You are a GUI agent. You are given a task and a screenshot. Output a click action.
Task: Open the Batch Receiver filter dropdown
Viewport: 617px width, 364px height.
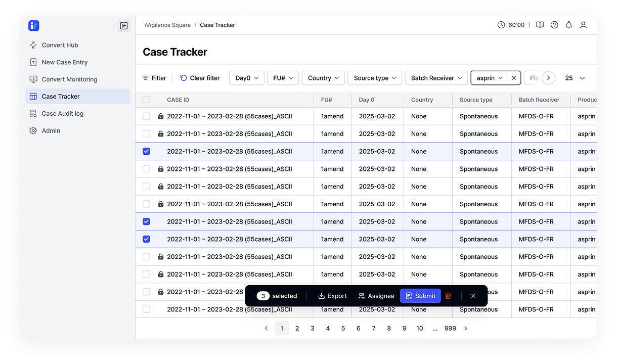[x=436, y=78]
